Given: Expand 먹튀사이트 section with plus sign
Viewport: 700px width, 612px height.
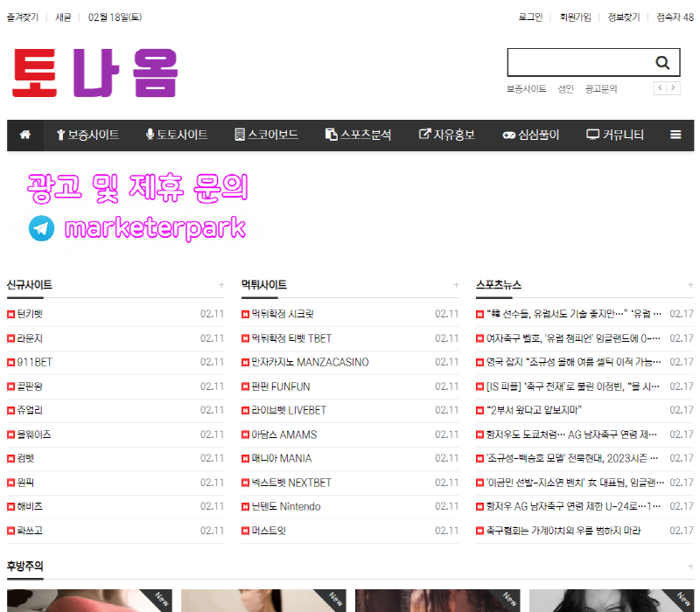Looking at the screenshot, I should (x=456, y=285).
